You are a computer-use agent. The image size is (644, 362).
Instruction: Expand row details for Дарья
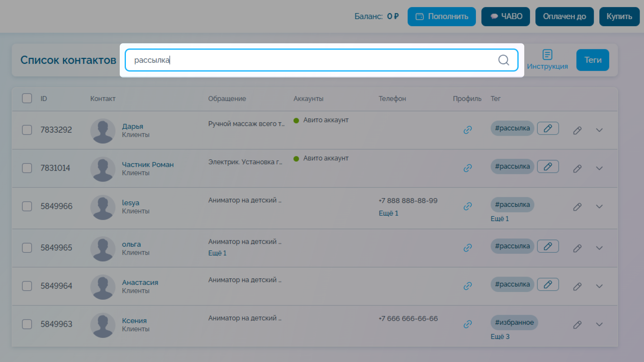[x=599, y=130]
